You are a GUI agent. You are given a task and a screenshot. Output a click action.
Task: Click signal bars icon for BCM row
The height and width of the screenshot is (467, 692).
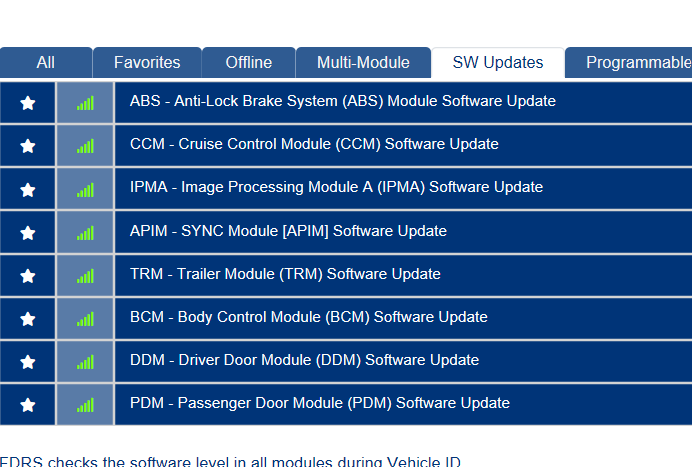pyautogui.click(x=85, y=318)
